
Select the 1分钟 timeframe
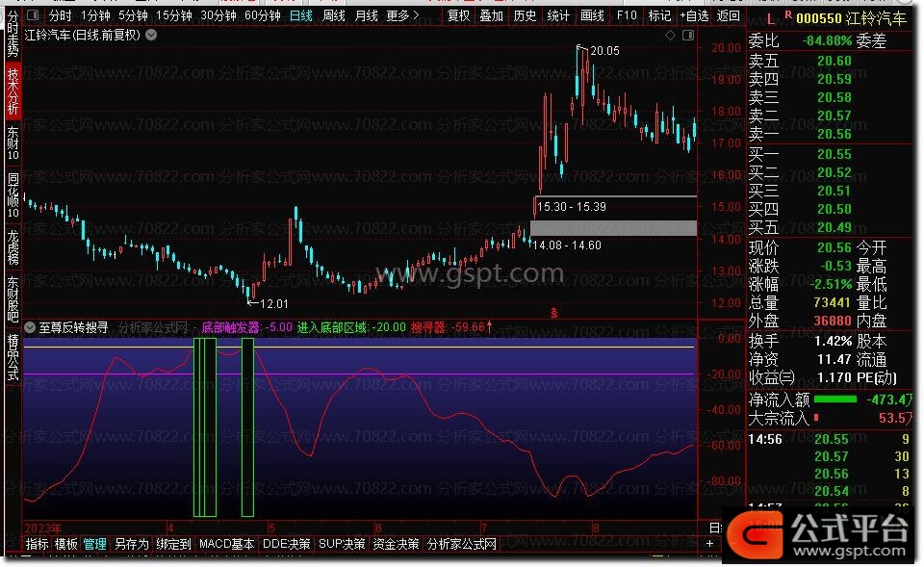[x=95, y=15]
